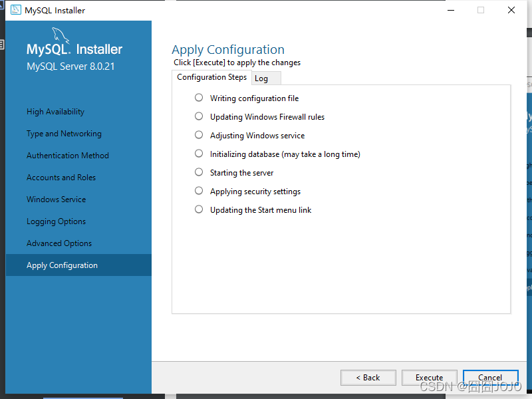
Task: Select the Applying security settings step indicator
Action: point(199,191)
